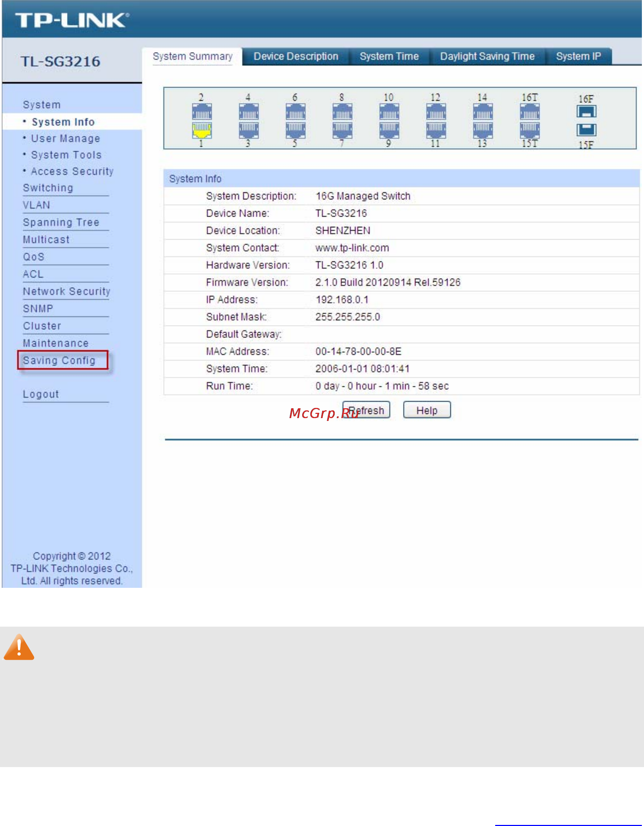Select port 4 icon in panel

point(249,111)
